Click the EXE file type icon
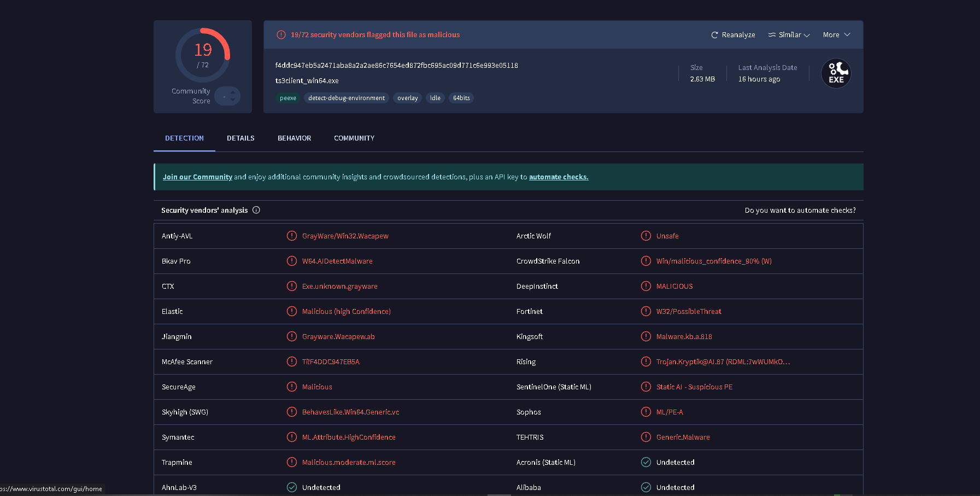Viewport: 980px width, 496px height. pos(836,73)
